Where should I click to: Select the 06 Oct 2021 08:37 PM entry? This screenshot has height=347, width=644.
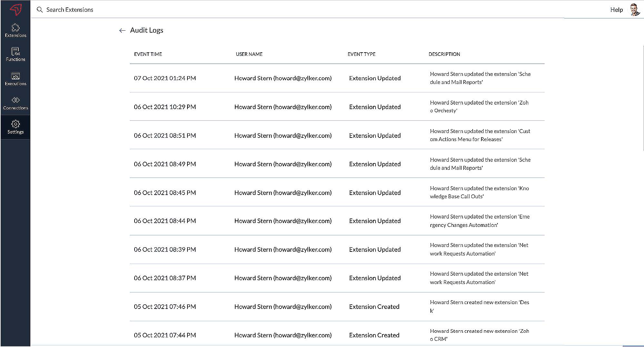pyautogui.click(x=337, y=278)
